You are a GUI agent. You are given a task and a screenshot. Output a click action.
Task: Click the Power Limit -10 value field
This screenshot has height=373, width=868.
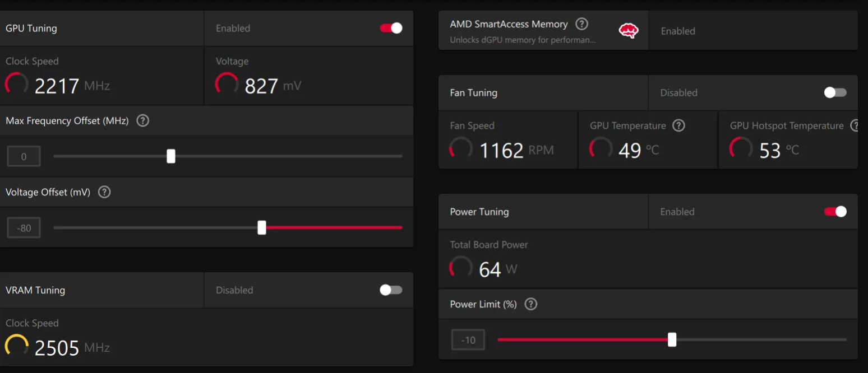[x=468, y=340]
